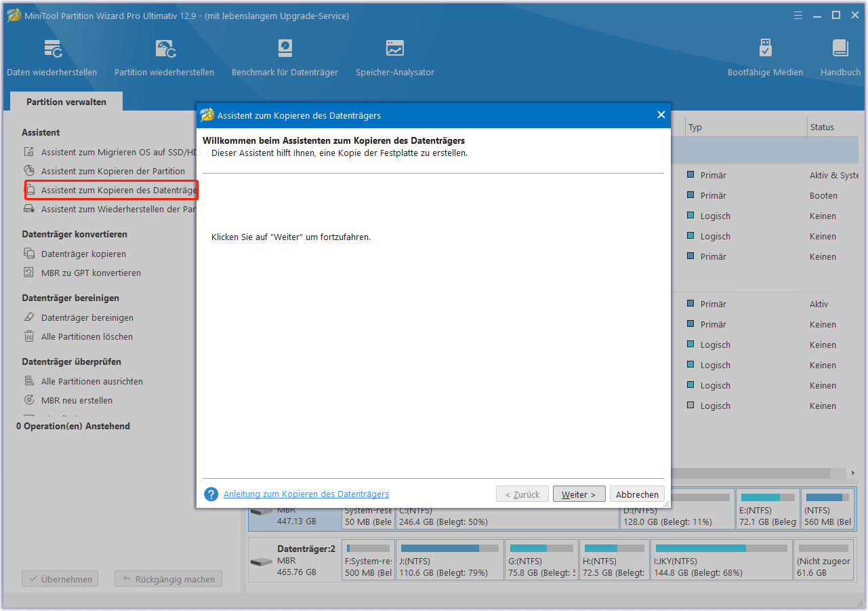Click row with status Aktiv & System
This screenshot has height=611, width=868.
(x=766, y=175)
